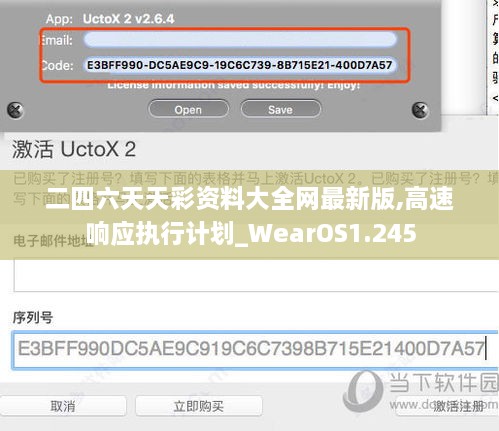The width and height of the screenshot is (499, 431).
Task: Click the Save button in the keygen
Action: point(280,109)
